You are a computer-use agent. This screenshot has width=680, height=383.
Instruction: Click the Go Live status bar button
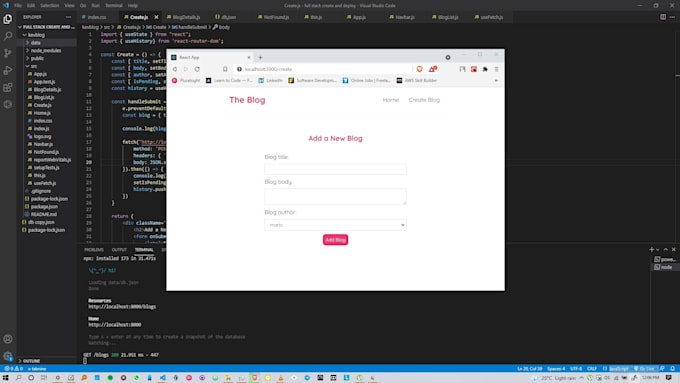[x=644, y=369]
